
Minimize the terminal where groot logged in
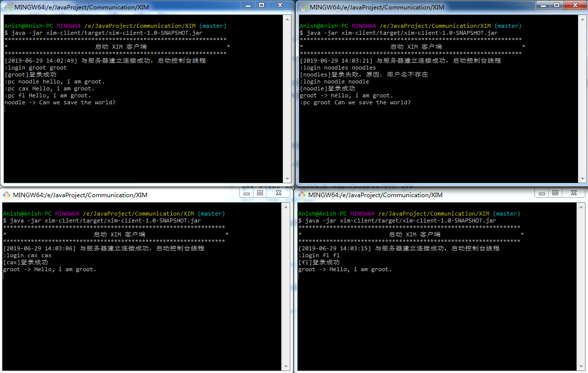click(x=248, y=5)
